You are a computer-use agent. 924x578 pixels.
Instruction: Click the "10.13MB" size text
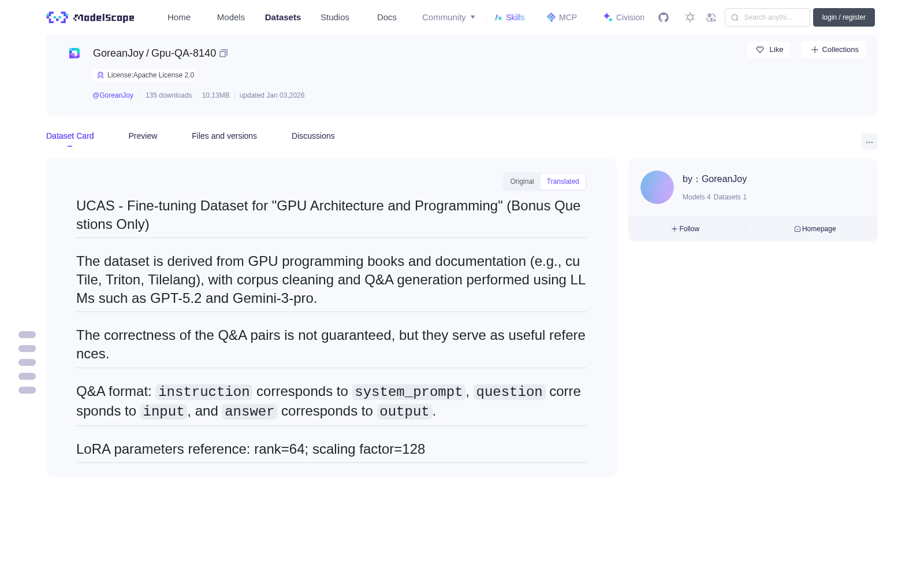tap(215, 95)
